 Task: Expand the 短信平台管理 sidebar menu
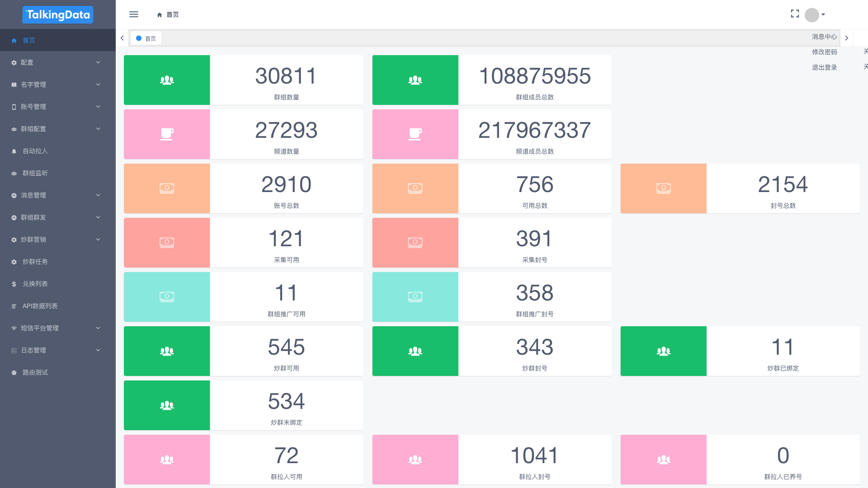point(56,328)
